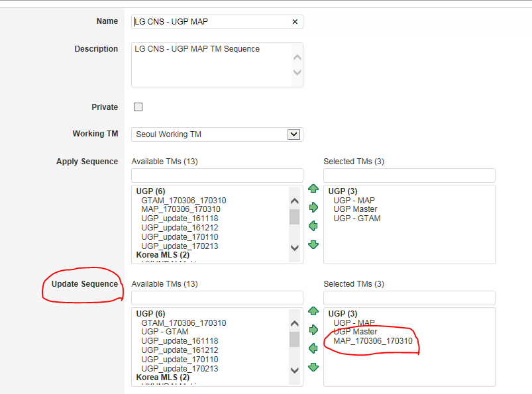The height and width of the screenshot is (394, 532).
Task: Click the Update Sequence move down arrow
Action: tap(313, 367)
